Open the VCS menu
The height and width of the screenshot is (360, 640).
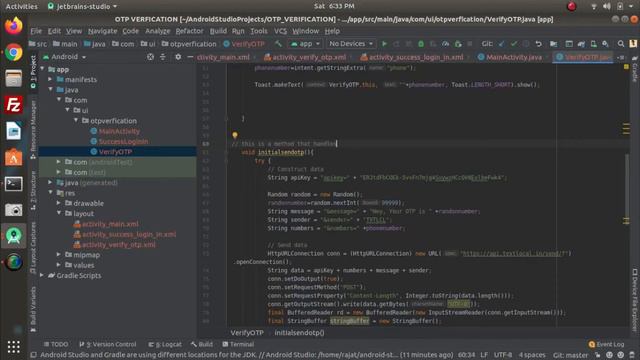pyautogui.click(x=280, y=31)
